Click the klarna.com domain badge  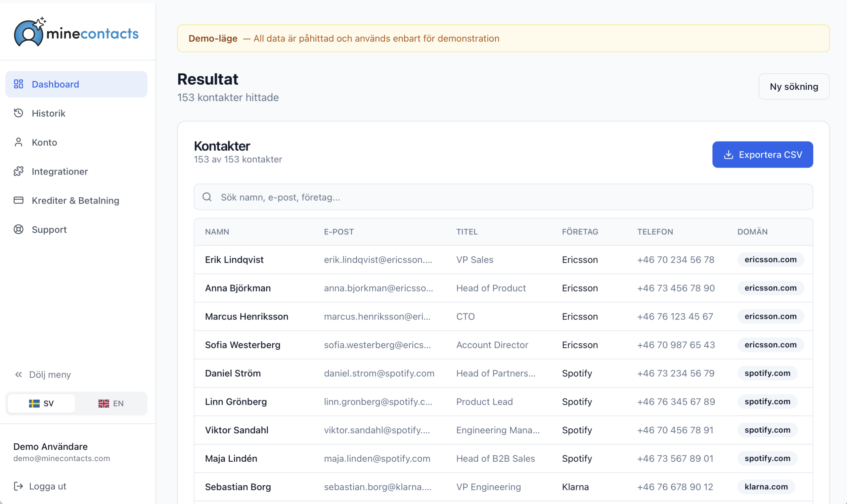pyautogui.click(x=766, y=487)
